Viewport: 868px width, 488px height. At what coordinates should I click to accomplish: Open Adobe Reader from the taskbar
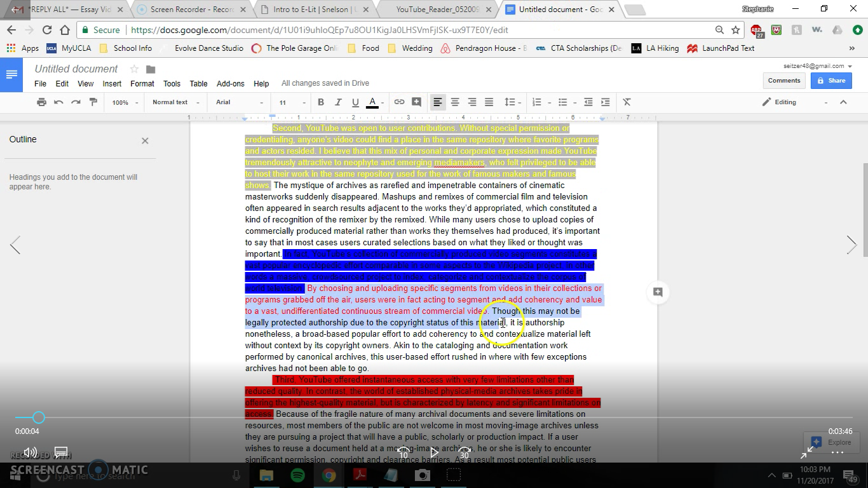[x=360, y=475]
